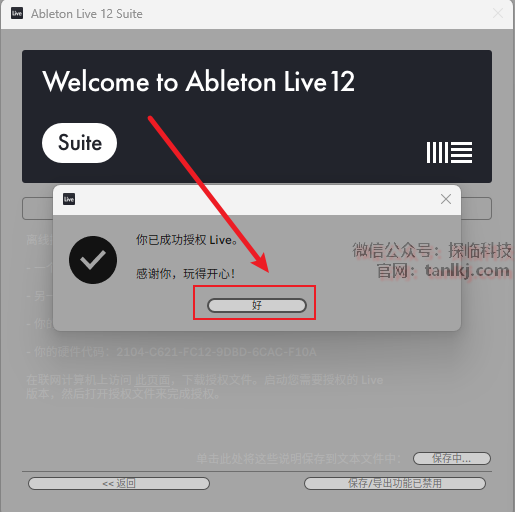
Task: Click the Live icon in the dialog header
Action: click(69, 199)
